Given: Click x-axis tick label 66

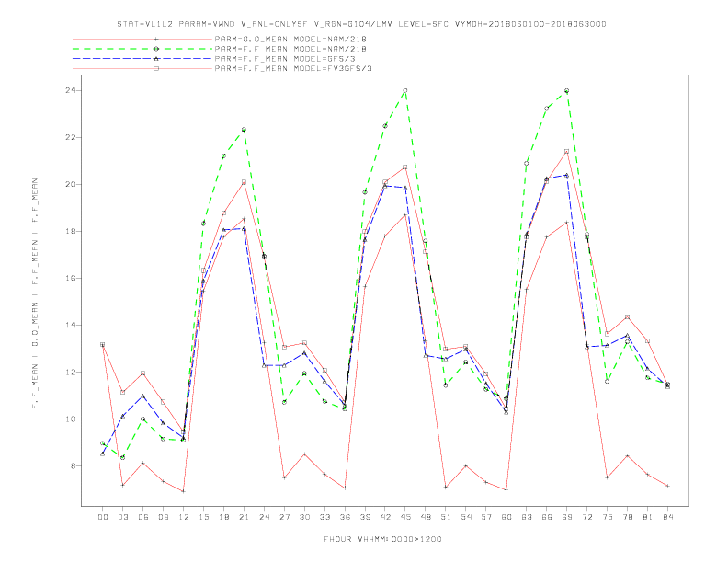Looking at the screenshot, I should point(547,517).
